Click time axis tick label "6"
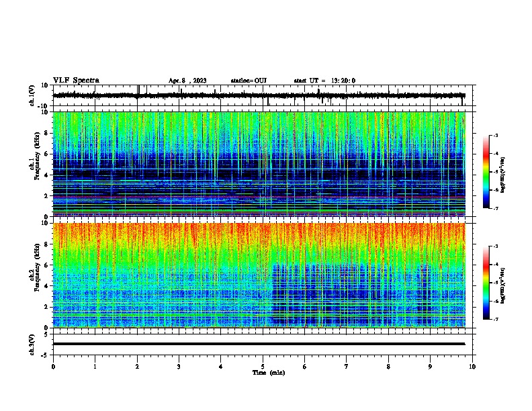This screenshot has width=532, height=411. (x=305, y=367)
